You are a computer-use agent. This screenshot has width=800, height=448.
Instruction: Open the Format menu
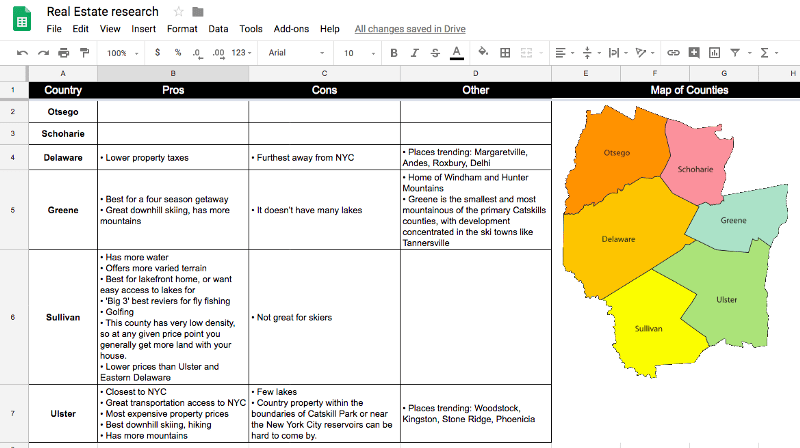point(181,29)
